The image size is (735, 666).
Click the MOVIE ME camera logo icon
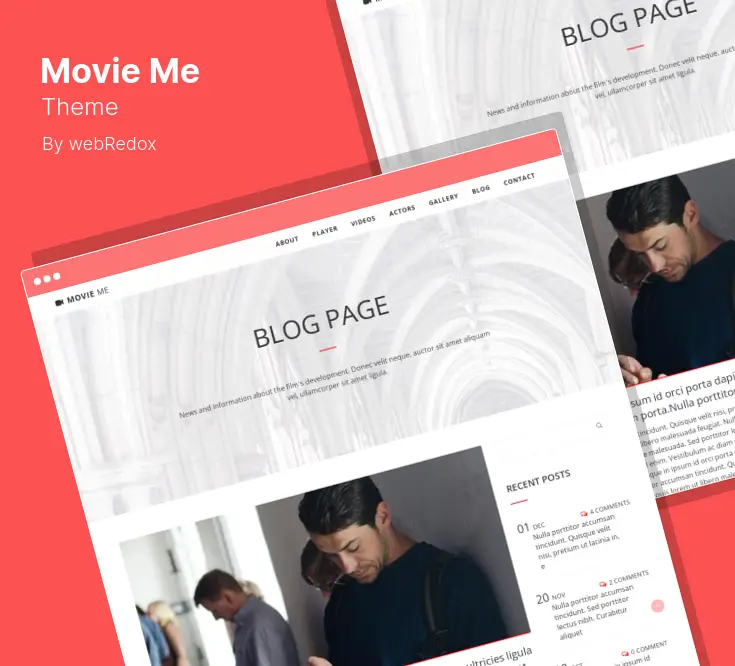(59, 303)
